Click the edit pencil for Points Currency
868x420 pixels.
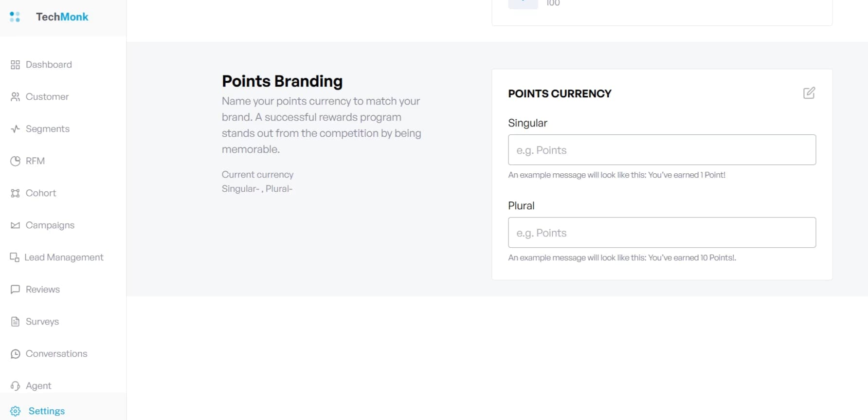[809, 93]
